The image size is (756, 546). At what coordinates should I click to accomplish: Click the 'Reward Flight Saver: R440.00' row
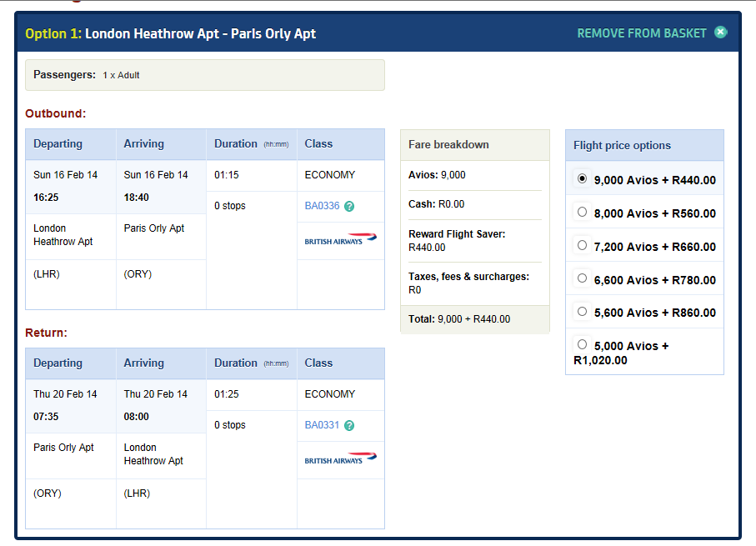pos(475,241)
